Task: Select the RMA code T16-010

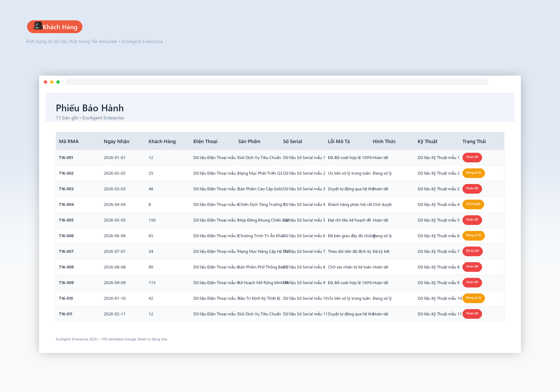Action: pyautogui.click(x=66, y=298)
